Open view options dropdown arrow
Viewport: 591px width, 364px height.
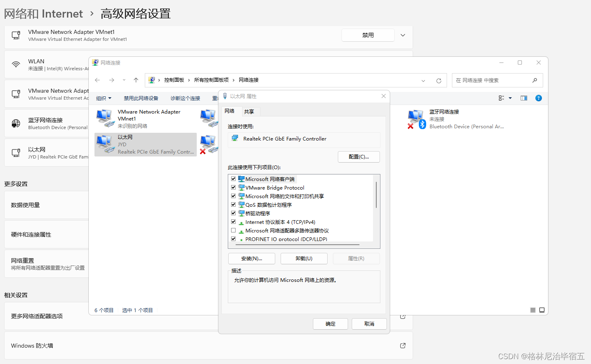tap(510, 98)
